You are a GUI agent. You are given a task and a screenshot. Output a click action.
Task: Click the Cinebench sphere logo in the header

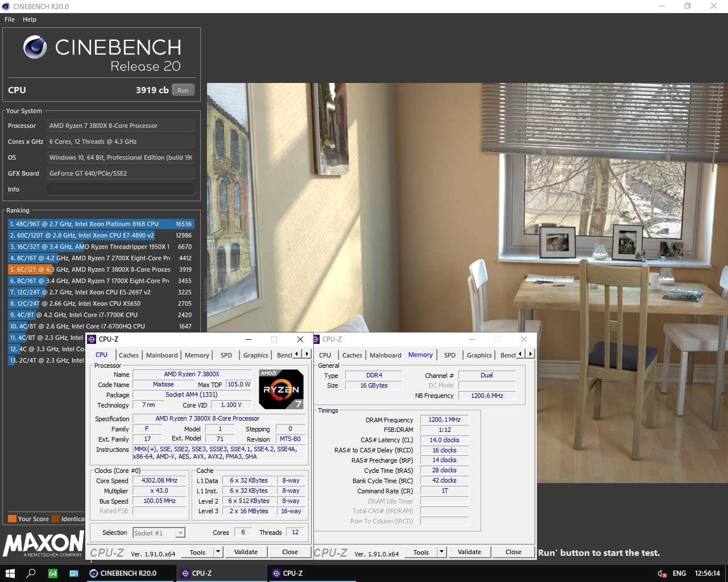click(x=35, y=47)
